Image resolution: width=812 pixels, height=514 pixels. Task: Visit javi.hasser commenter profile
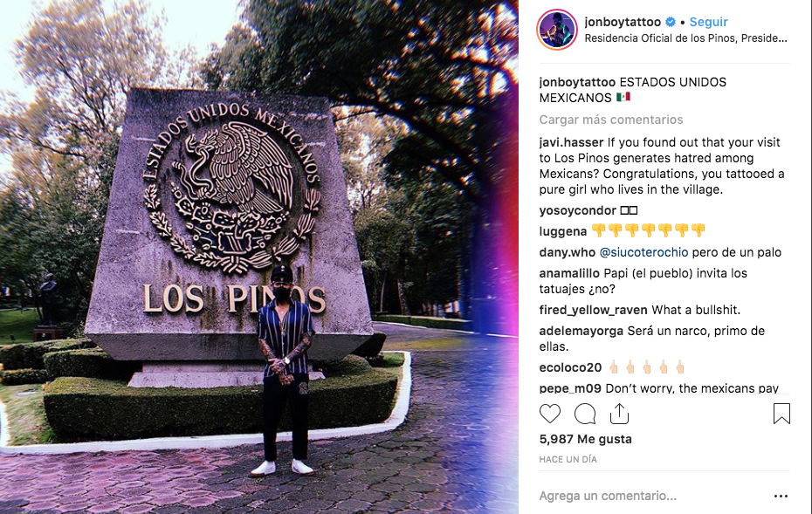[x=571, y=142]
